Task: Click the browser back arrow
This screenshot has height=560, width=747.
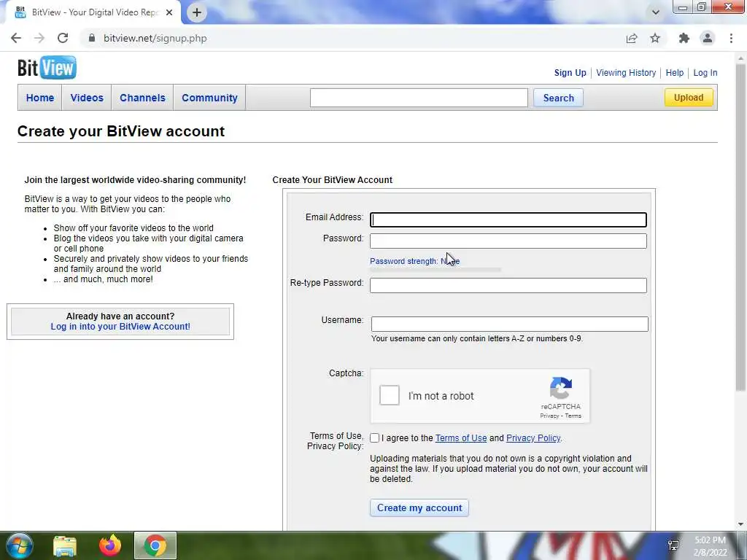Action: click(16, 38)
